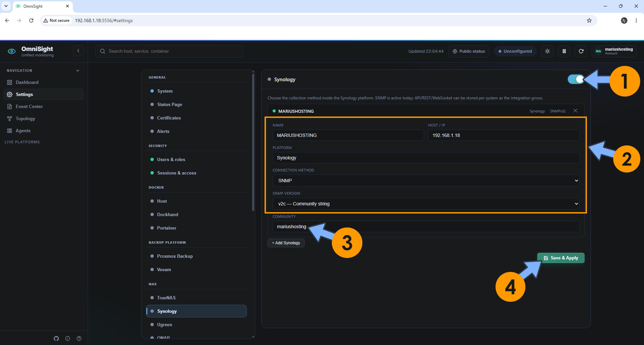Reload the browser page

[31, 20]
